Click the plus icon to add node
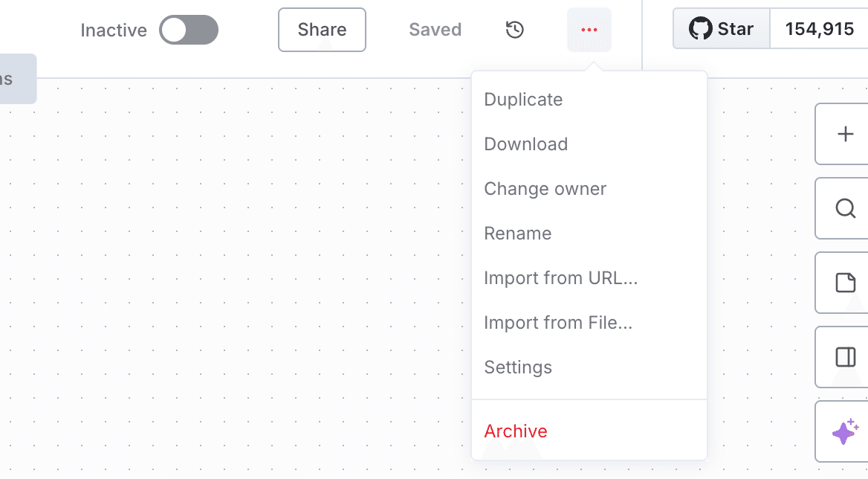868x479 pixels. click(845, 134)
